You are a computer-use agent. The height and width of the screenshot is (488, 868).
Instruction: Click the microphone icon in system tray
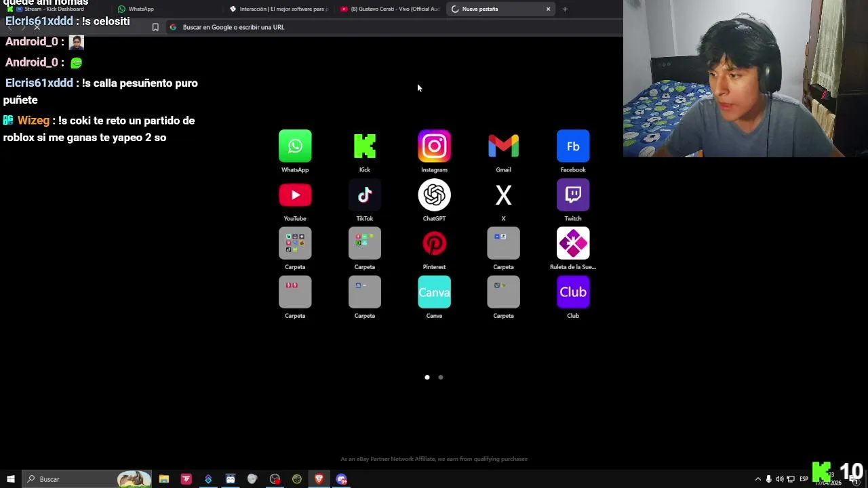[768, 479]
